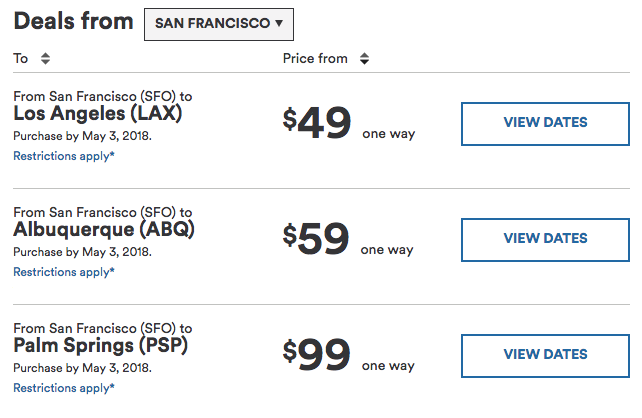Click the $59 one way price
The width and height of the screenshot is (642, 418).
click(318, 240)
